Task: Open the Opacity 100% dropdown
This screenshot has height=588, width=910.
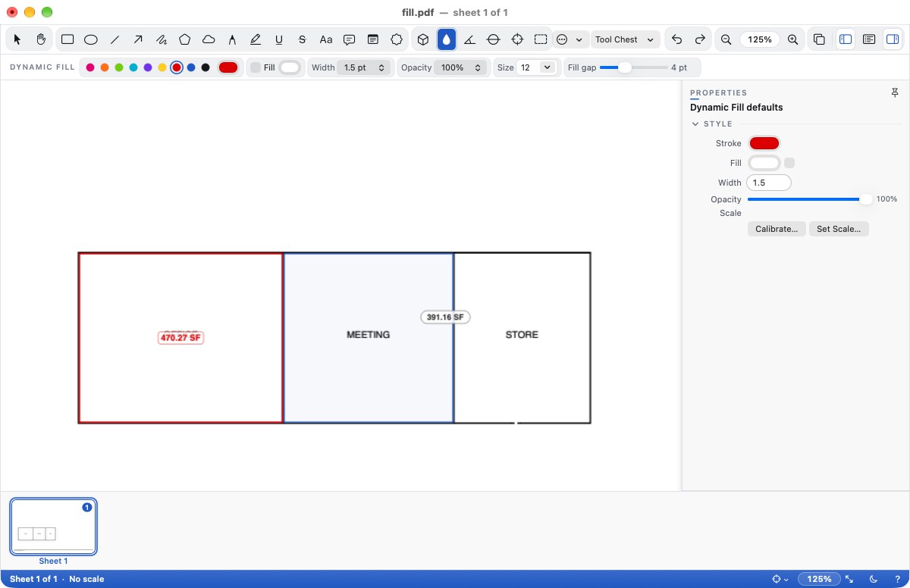Action: 461,67
